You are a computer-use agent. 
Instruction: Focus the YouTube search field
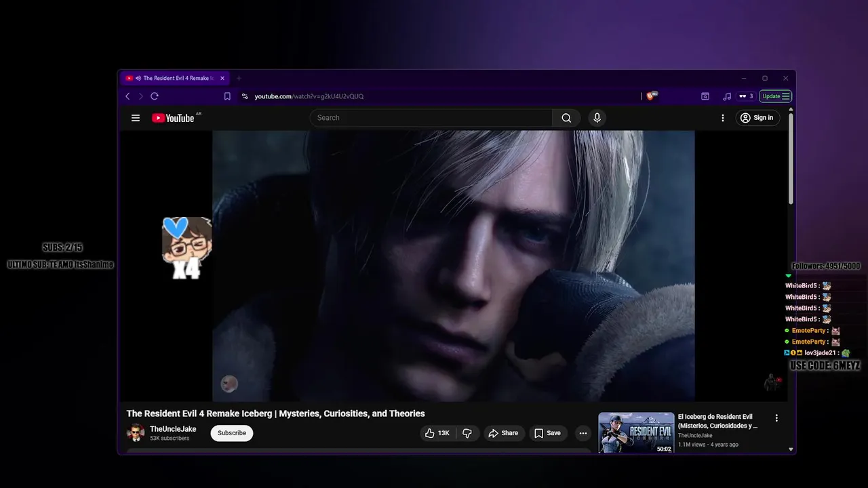click(431, 118)
